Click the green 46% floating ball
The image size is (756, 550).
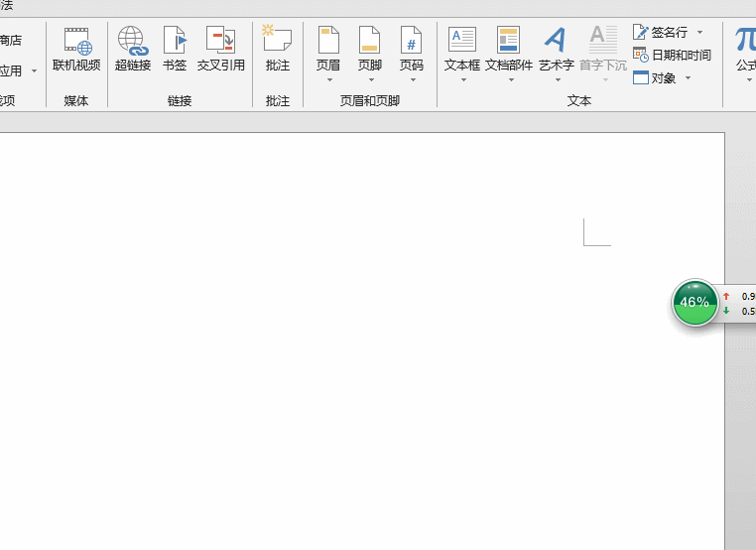[694, 302]
